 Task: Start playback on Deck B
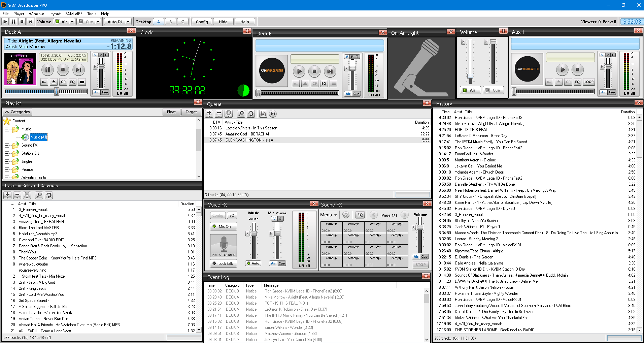tap(299, 71)
